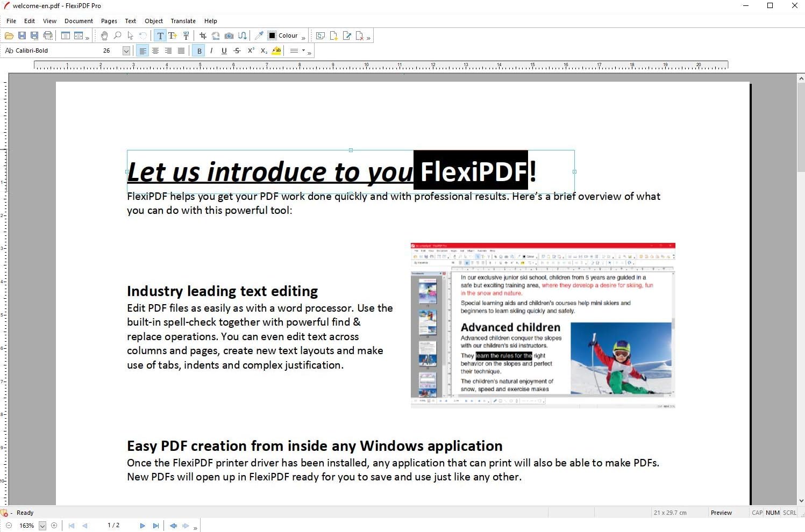This screenshot has height=532, width=805.
Task: Apply superscript with the X² button
Action: coord(251,51)
